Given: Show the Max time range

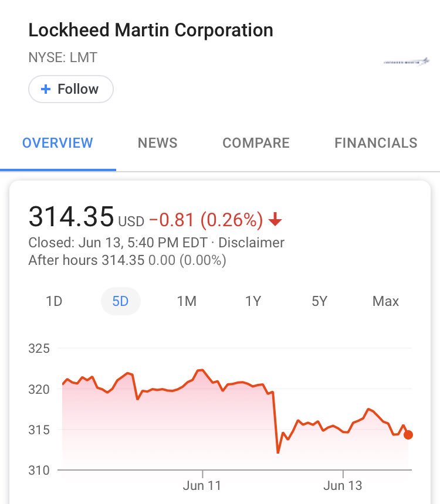Looking at the screenshot, I should point(385,301).
